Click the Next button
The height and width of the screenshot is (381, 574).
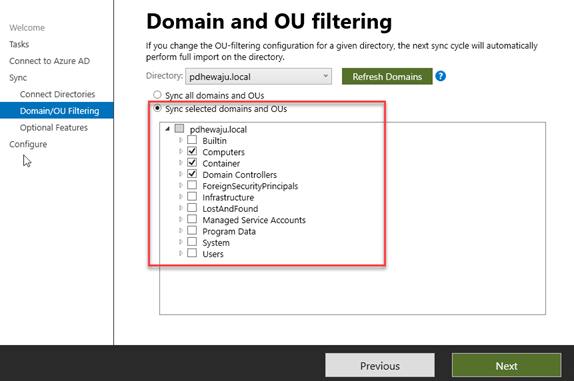(507, 365)
